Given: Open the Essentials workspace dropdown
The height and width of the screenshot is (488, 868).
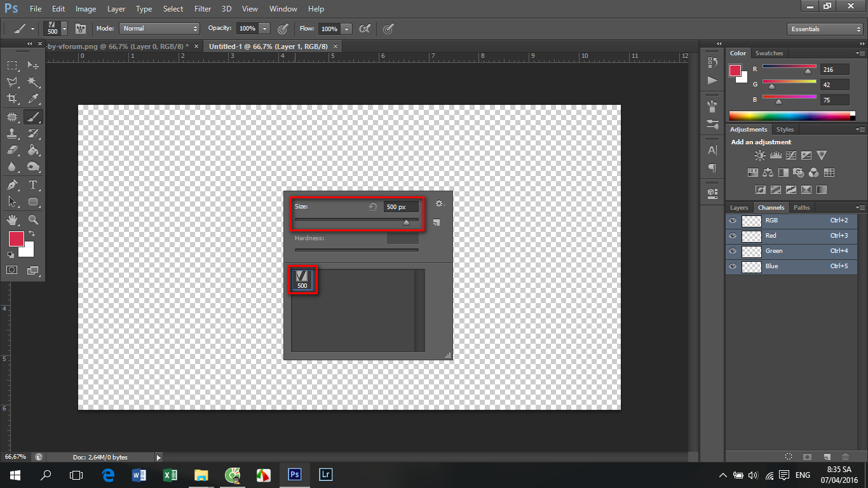Looking at the screenshot, I should click(824, 29).
